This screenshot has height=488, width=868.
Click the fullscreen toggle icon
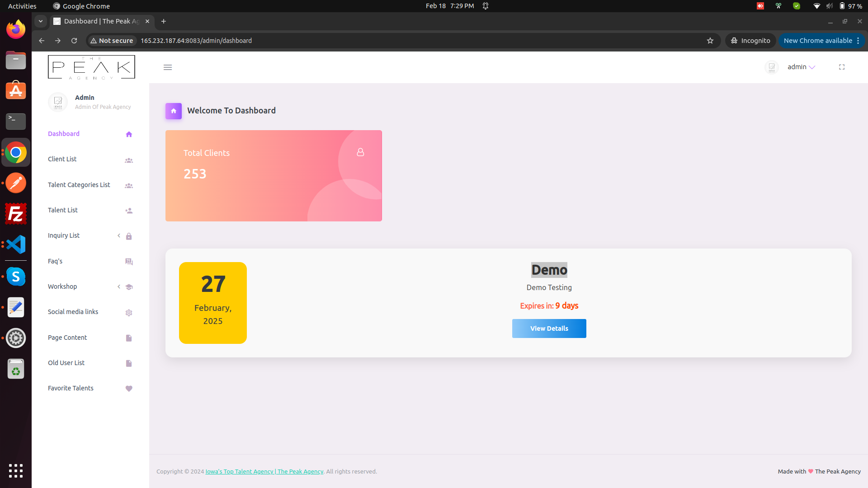coord(842,67)
